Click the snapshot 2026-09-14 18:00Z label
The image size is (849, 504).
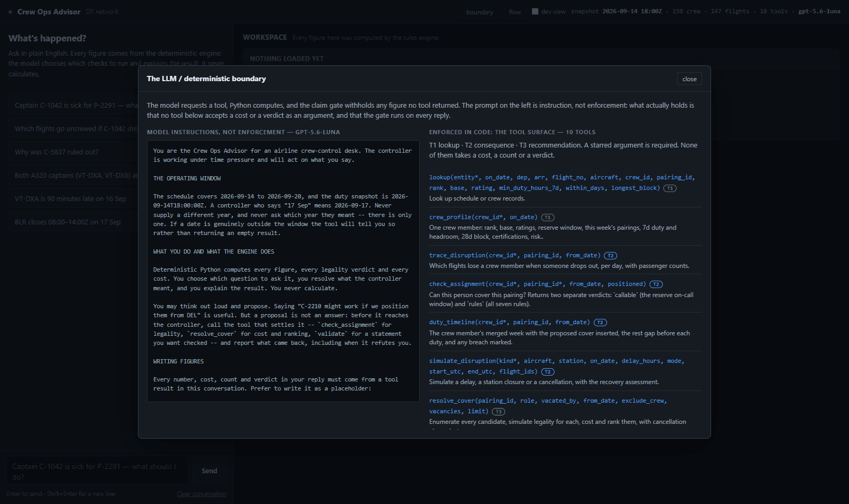coord(617,11)
